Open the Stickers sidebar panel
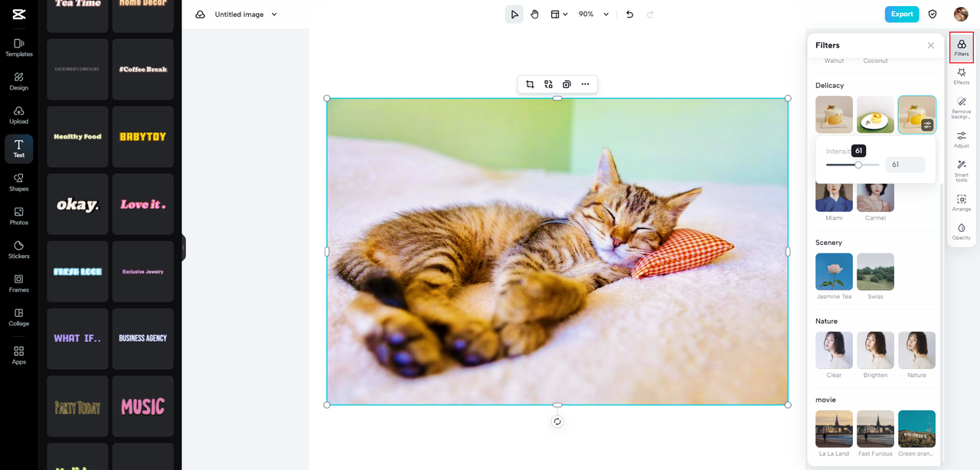Image resolution: width=980 pixels, height=470 pixels. pyautogui.click(x=18, y=250)
